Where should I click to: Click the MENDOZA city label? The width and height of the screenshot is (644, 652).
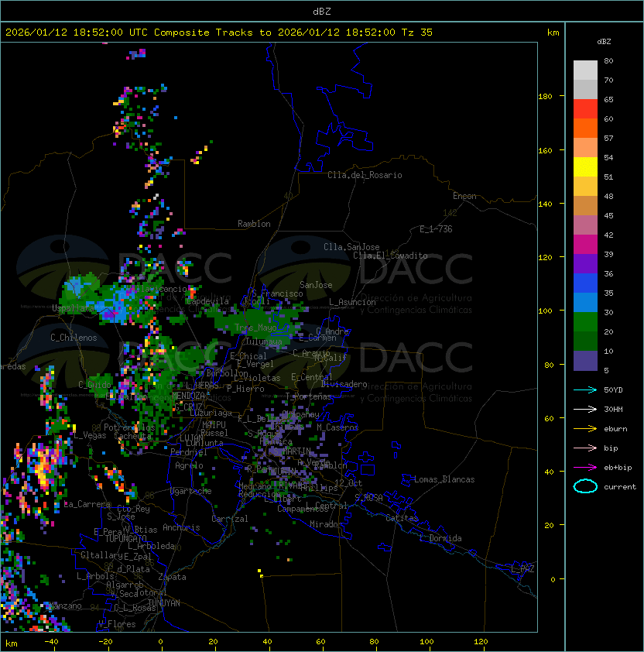pos(188,396)
